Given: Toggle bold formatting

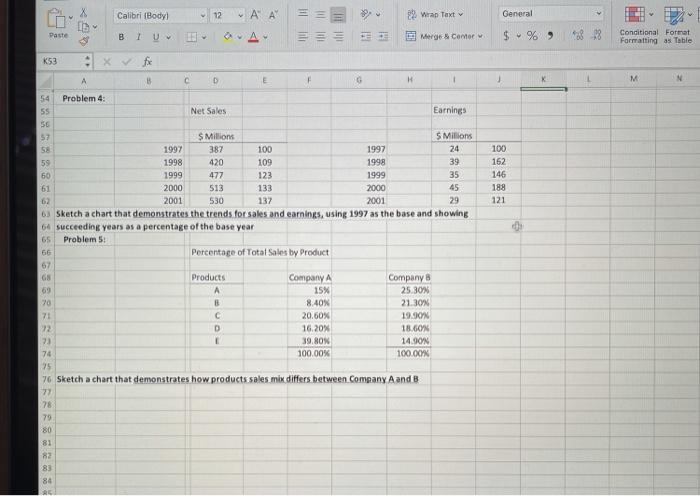Looking at the screenshot, I should [x=121, y=37].
